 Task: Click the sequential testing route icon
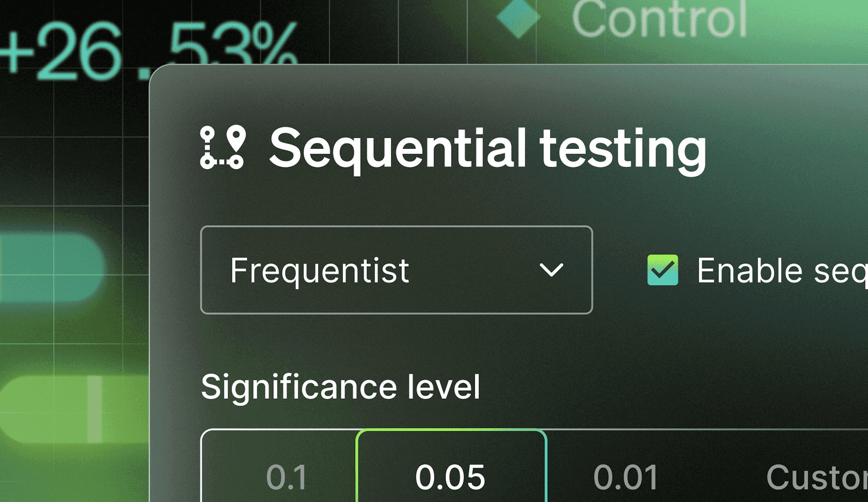(x=223, y=149)
